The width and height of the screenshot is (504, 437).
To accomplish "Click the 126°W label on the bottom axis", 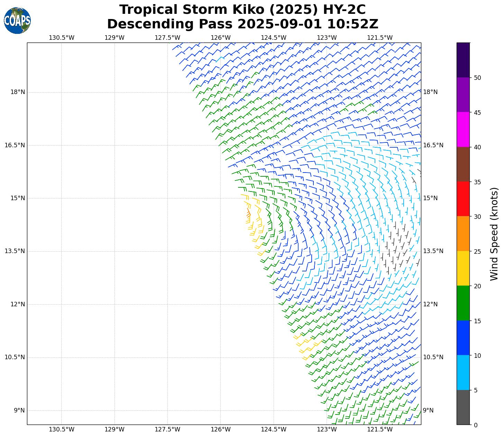I will pyautogui.click(x=221, y=429).
